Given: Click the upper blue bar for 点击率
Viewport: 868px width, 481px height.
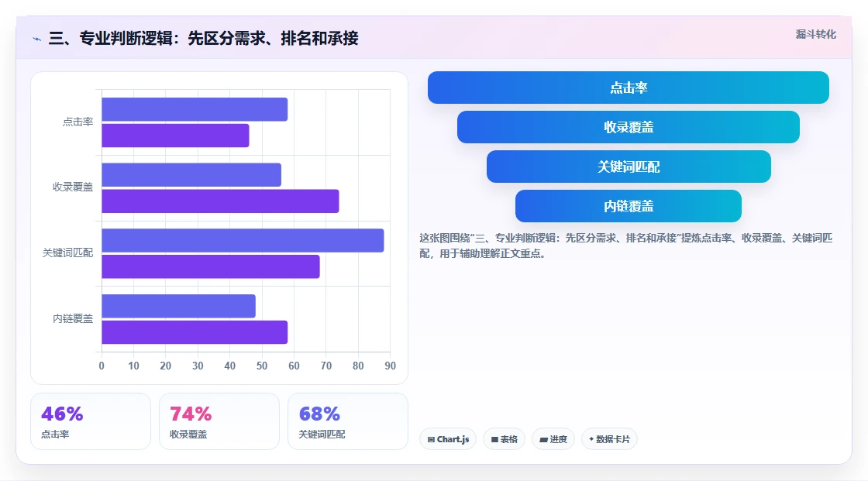Looking at the screenshot, I should pyautogui.click(x=195, y=109).
